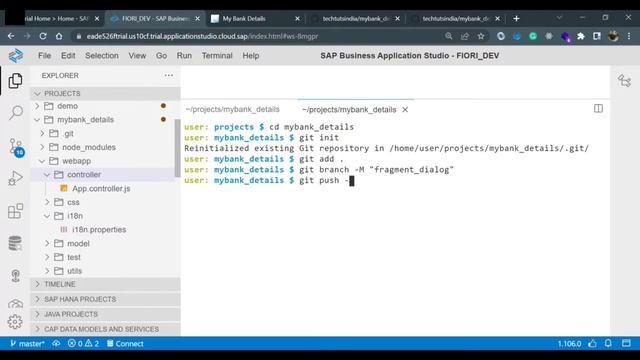Open the Cloud Foundry icon in the activity bar
Viewport: 640px width, 360px height.
click(16, 304)
